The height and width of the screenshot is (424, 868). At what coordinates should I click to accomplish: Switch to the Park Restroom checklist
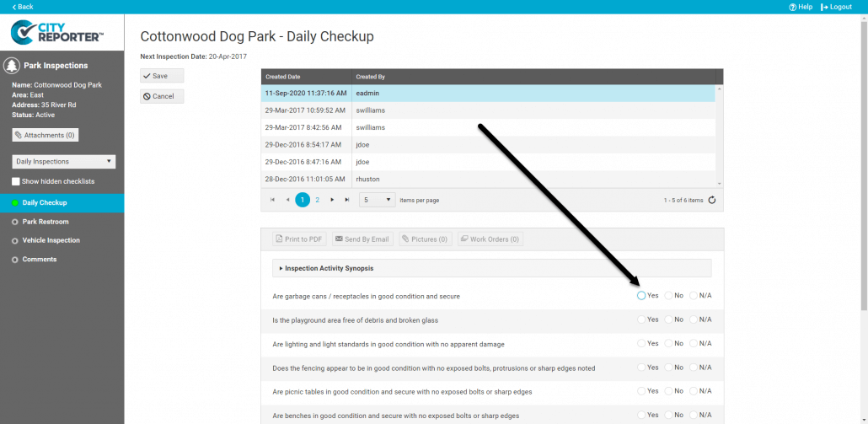[46, 222]
